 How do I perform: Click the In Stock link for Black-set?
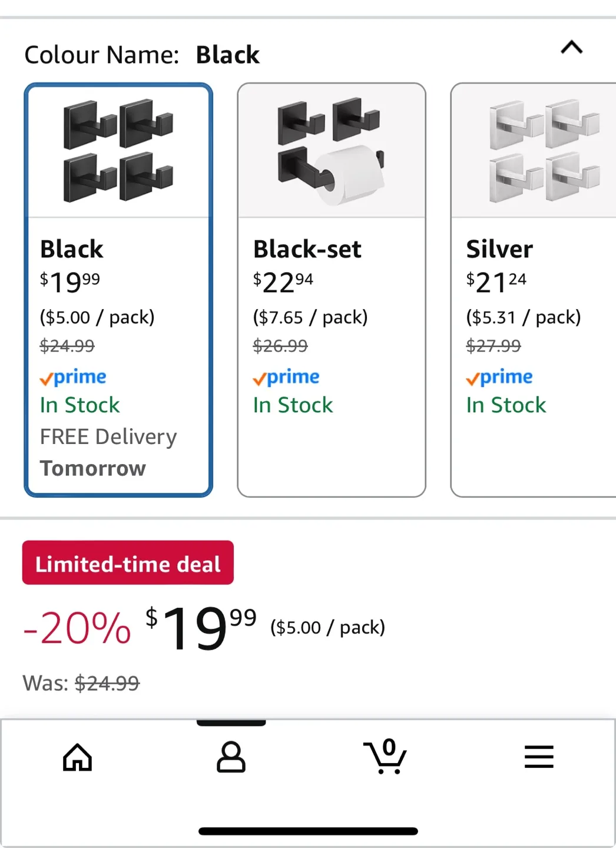293,405
